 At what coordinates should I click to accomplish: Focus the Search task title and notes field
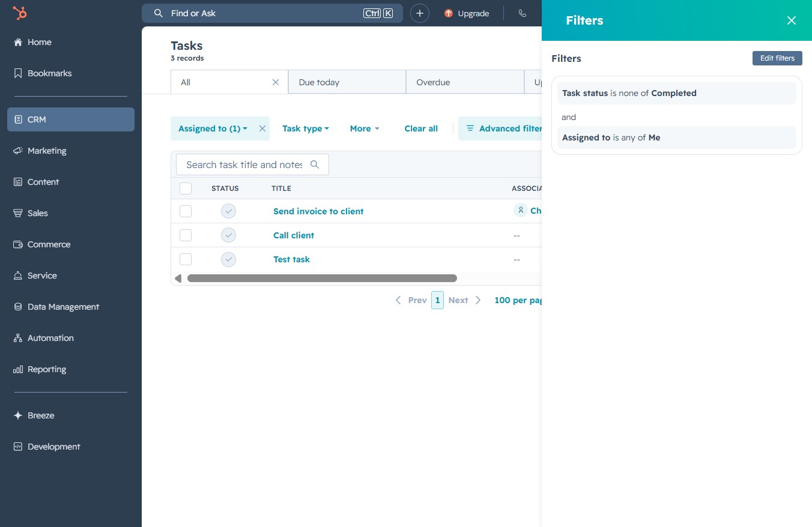(x=252, y=164)
